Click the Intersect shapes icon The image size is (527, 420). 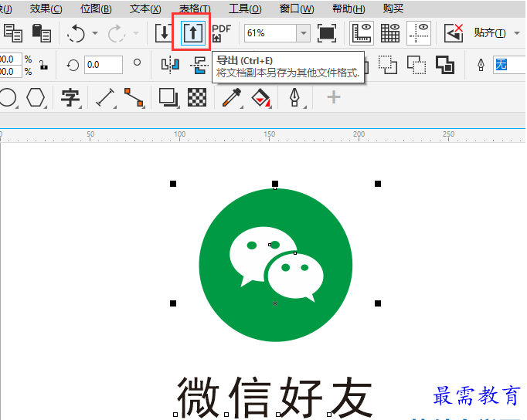(416, 65)
